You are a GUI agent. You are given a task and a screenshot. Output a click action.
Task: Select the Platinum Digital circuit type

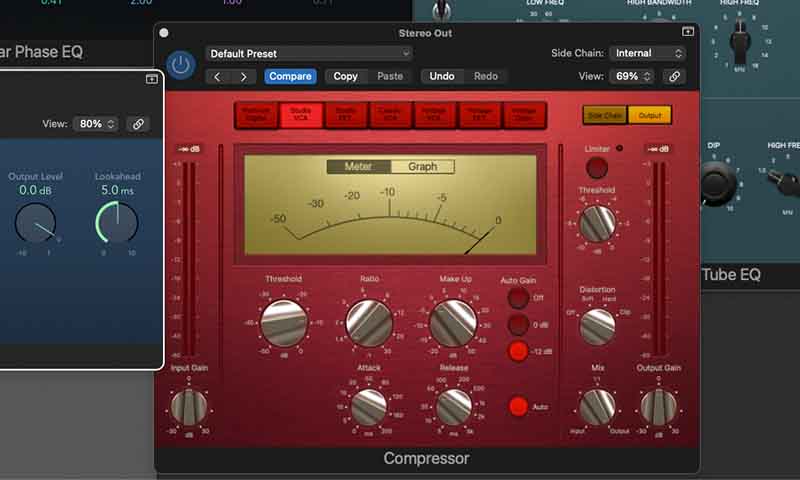256,115
